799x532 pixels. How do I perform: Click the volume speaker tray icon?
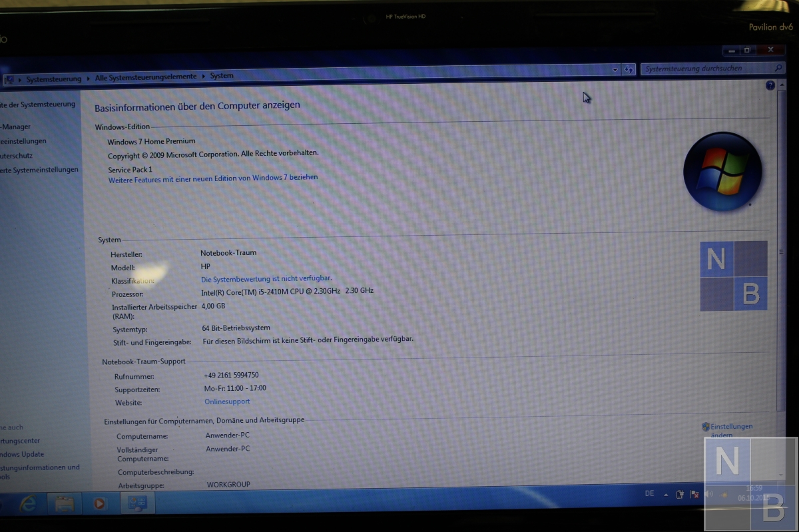click(x=708, y=494)
